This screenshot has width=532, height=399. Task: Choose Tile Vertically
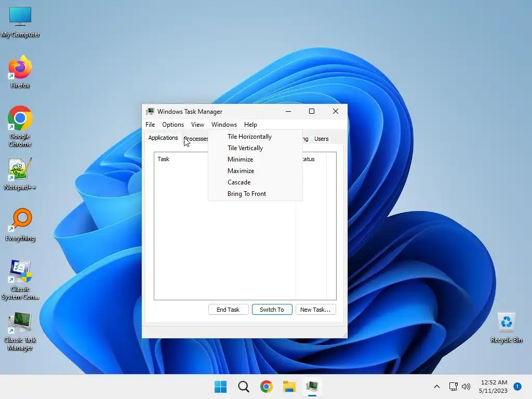[x=255, y=148]
